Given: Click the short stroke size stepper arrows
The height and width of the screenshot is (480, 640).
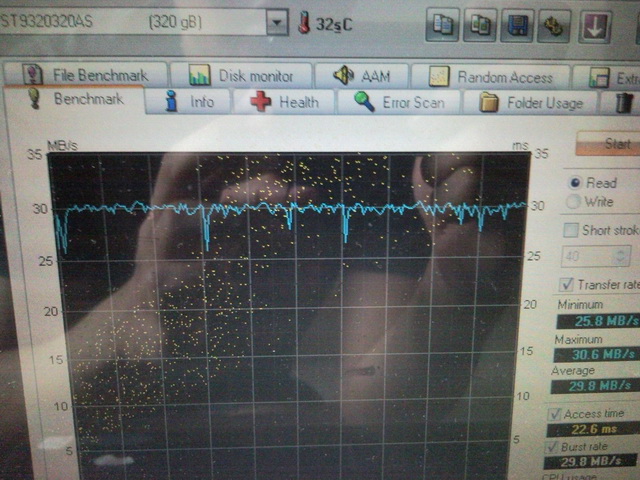Looking at the screenshot, I should pos(623,256).
